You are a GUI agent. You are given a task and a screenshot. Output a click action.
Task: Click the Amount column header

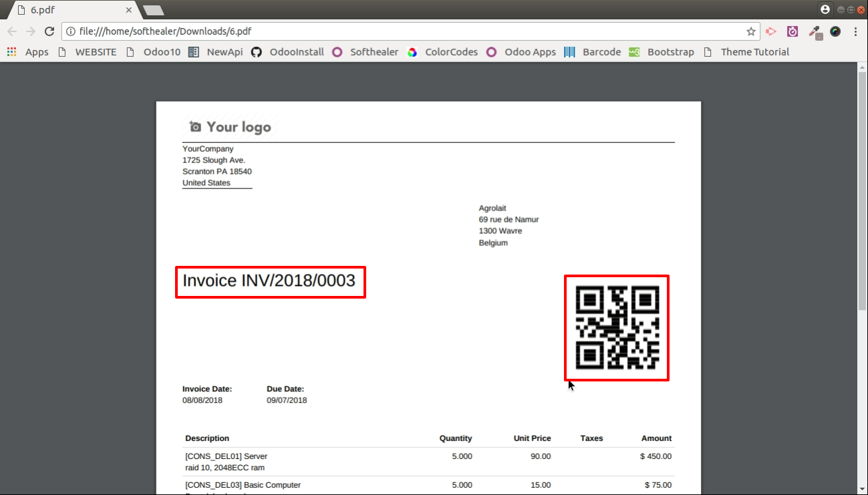(656, 439)
